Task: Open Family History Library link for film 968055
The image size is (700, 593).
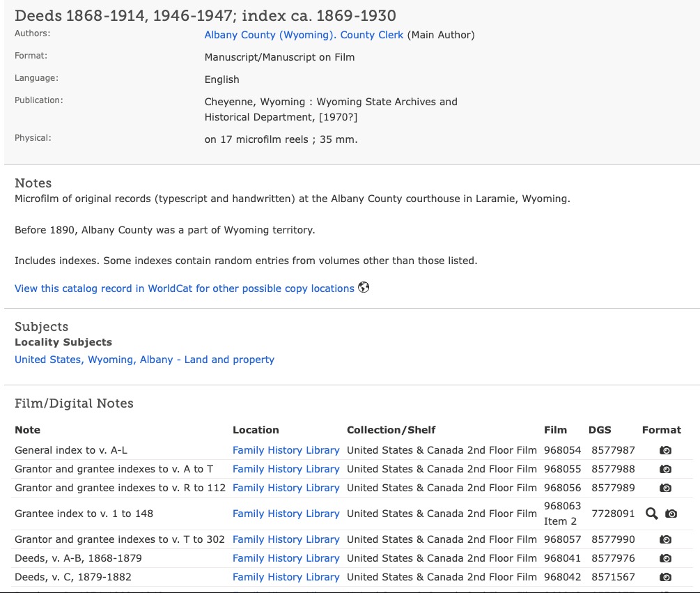Action: tap(286, 470)
